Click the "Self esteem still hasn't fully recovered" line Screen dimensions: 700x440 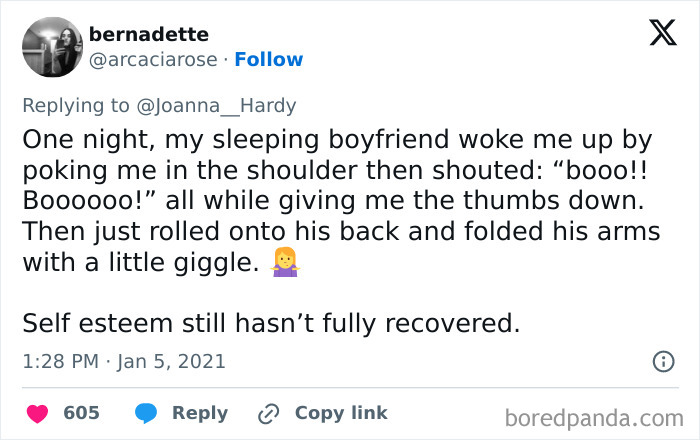coord(271,323)
